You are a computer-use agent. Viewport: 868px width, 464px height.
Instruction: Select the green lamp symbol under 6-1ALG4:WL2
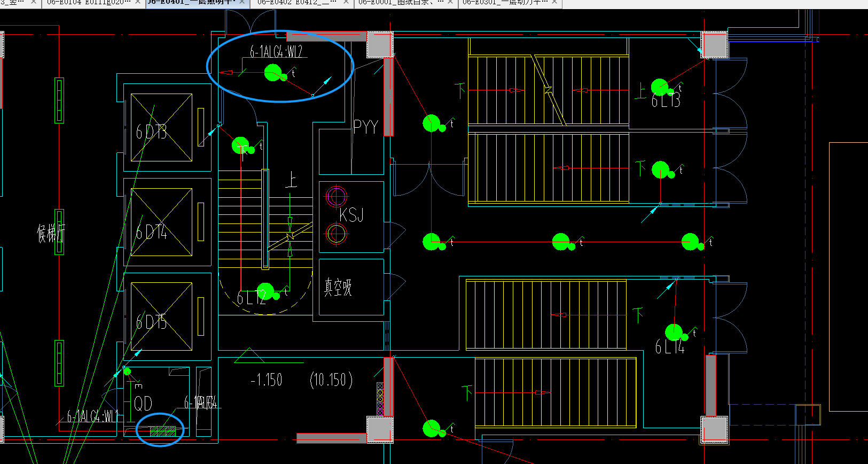[x=273, y=73]
